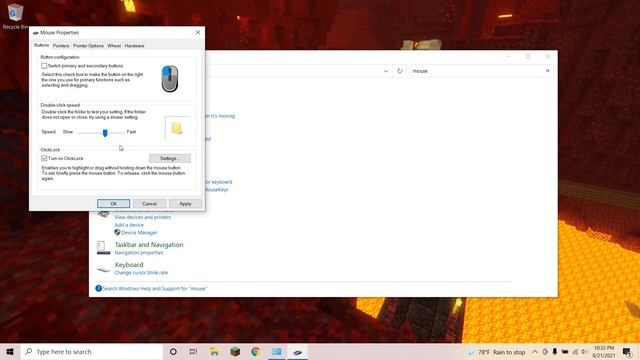640x360 pixels.
Task: Switch to the Pointers tab
Action: point(61,46)
